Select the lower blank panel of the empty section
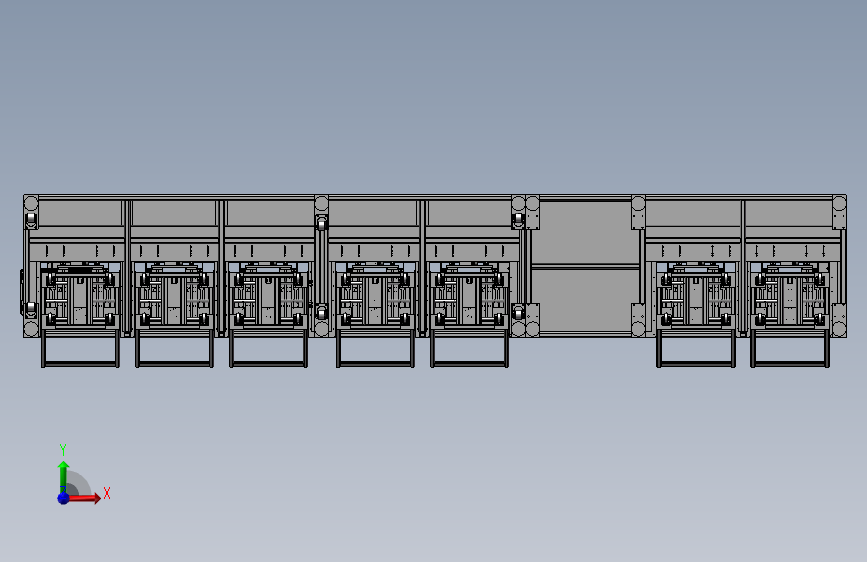This screenshot has height=562, width=867. point(586,300)
